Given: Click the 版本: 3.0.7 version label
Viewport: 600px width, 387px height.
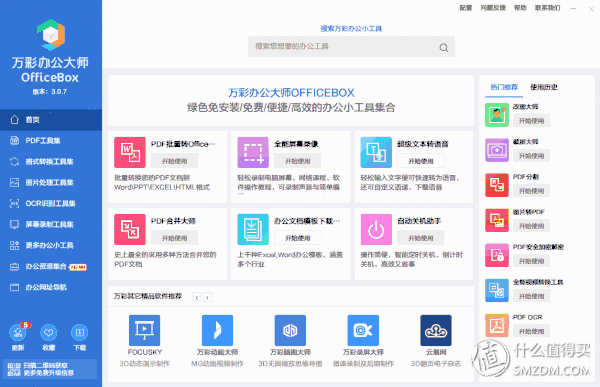Looking at the screenshot, I should (50, 91).
